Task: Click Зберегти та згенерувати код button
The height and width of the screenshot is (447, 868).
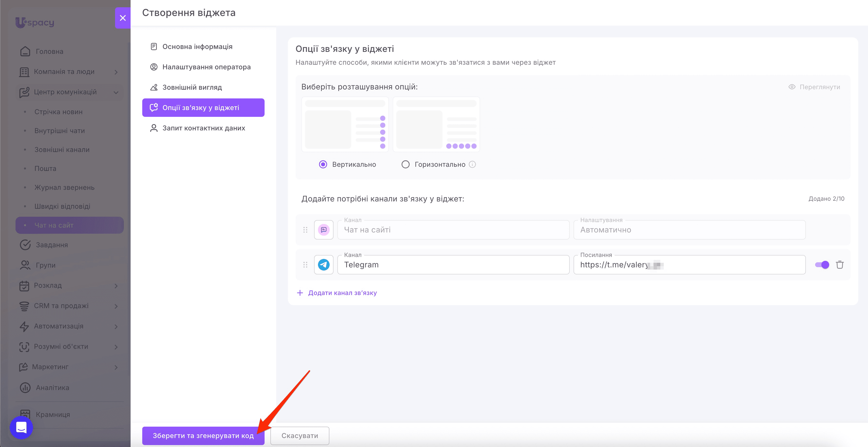Action: (x=203, y=436)
